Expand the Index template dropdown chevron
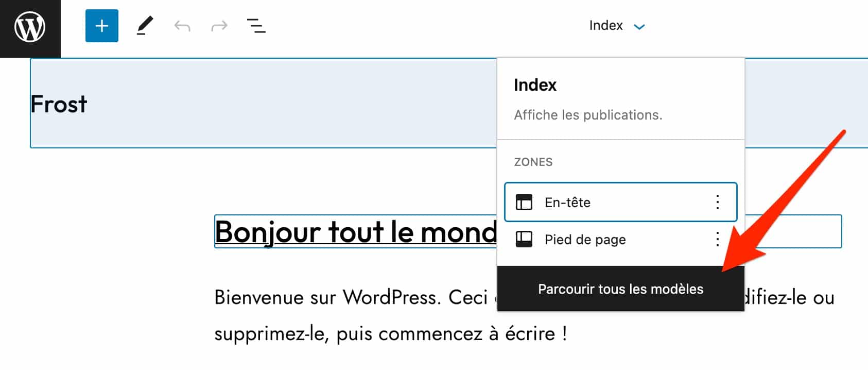The height and width of the screenshot is (370, 868). point(639,27)
